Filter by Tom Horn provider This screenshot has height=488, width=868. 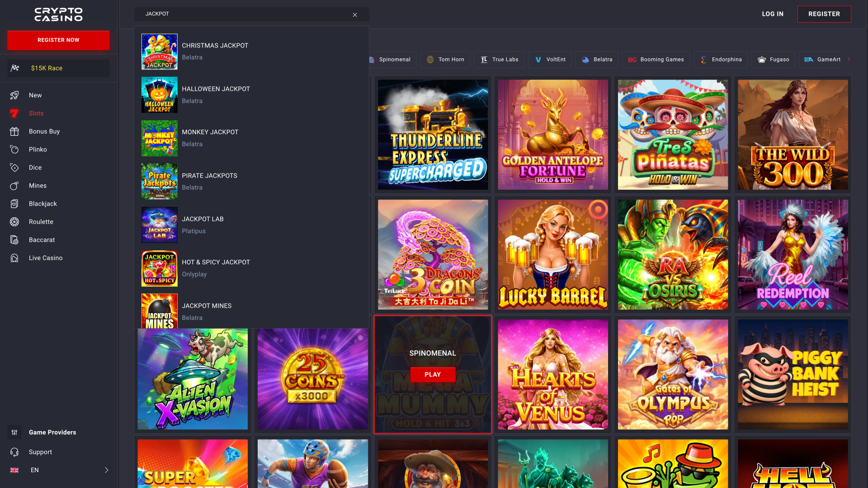click(445, 60)
